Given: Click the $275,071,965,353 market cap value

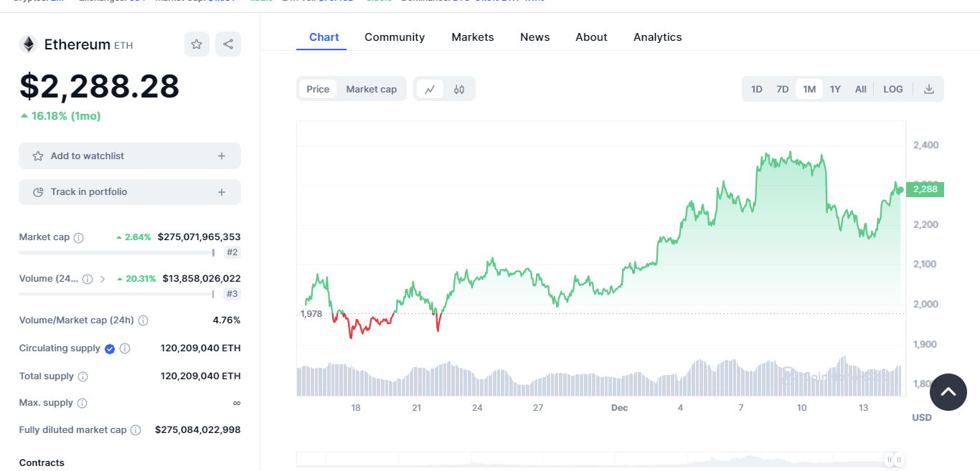Looking at the screenshot, I should pyautogui.click(x=199, y=237).
